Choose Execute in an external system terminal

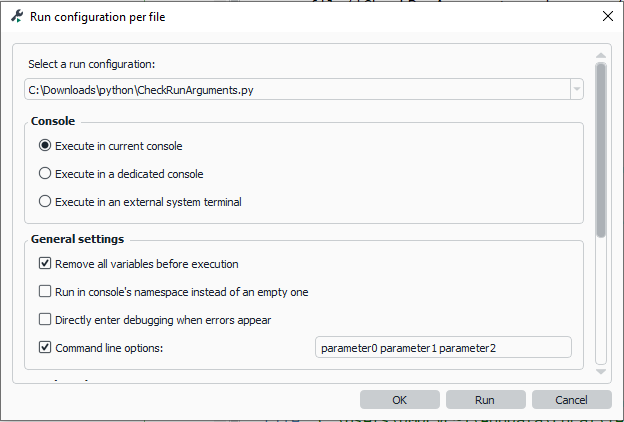(x=45, y=202)
